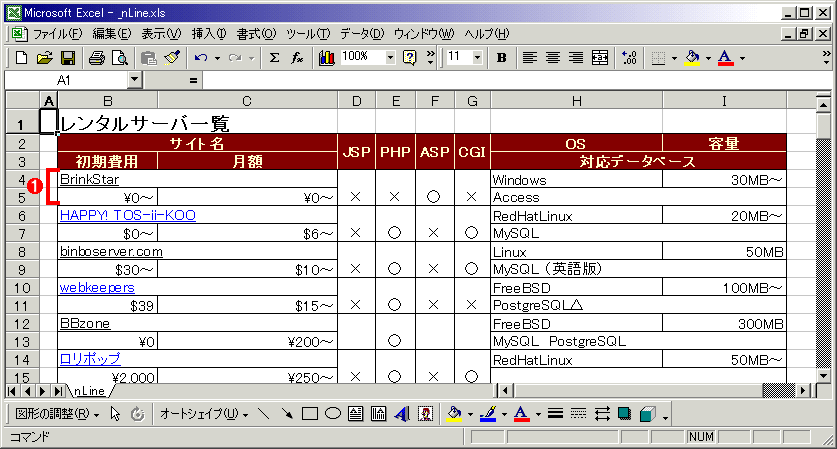Insert a Text Box from drawing toolbar
837x449 pixels.
356,414
